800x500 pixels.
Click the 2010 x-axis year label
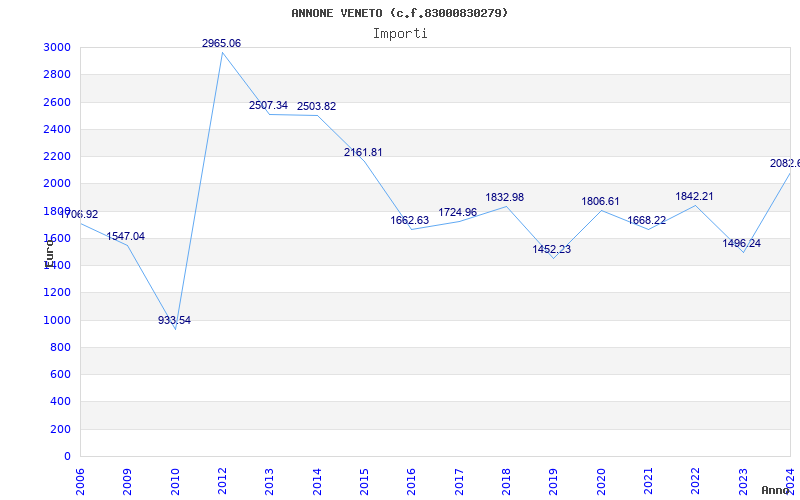tap(175, 482)
